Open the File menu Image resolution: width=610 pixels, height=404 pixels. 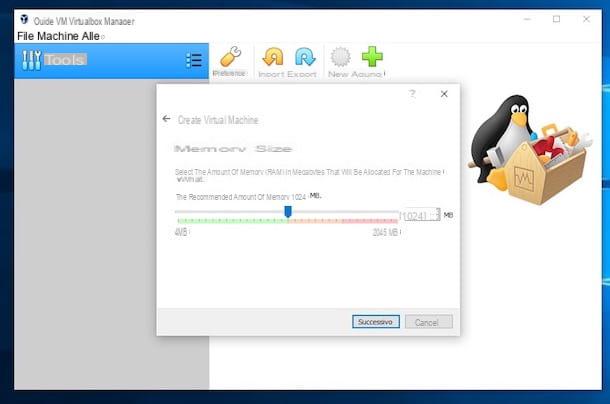[26, 36]
